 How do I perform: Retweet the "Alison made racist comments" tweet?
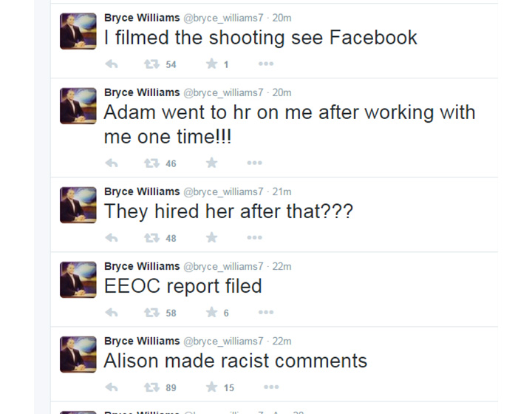coord(151,387)
